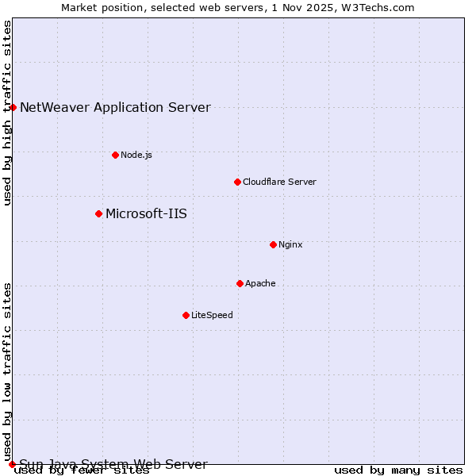The width and height of the screenshot is (476, 476).
Task: Select the Sun Java System Web Server dot
Action: click(12, 464)
